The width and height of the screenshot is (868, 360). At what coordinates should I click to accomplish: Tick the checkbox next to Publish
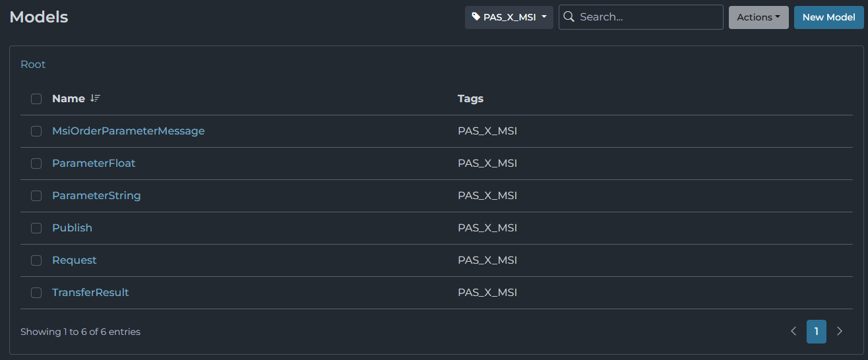[x=36, y=228]
